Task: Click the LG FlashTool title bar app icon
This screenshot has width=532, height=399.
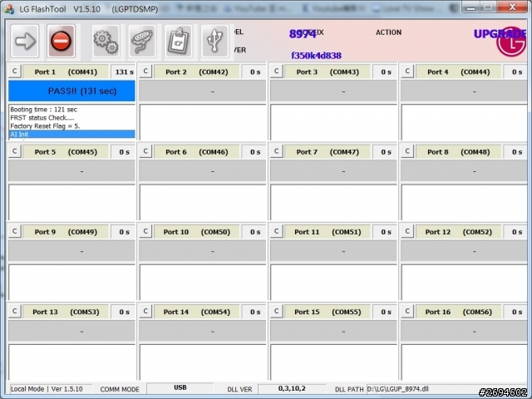Action: pyautogui.click(x=9, y=9)
